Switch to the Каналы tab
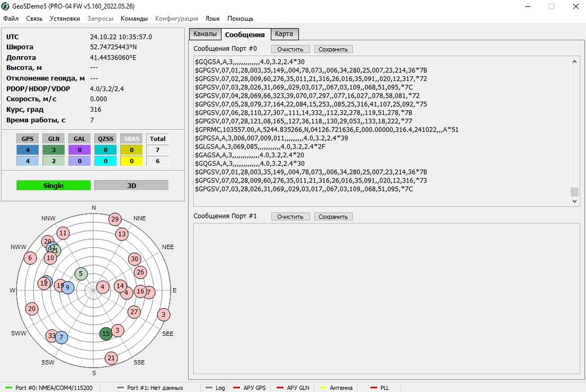Screen dimensions: 586x392 (205, 34)
